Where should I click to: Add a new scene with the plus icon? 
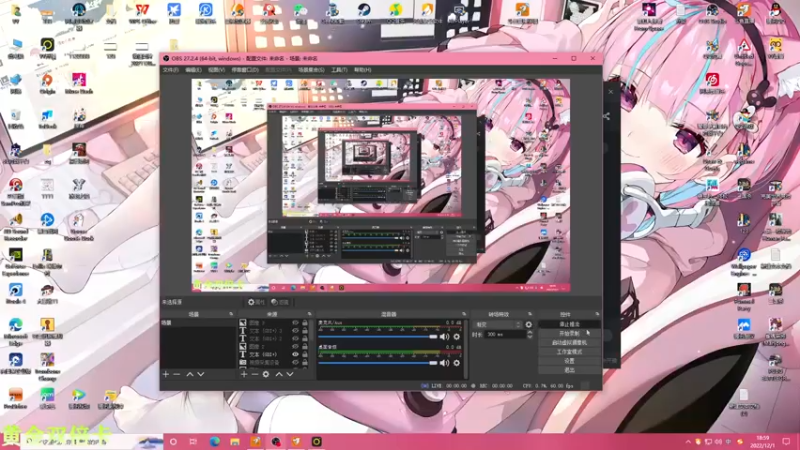click(166, 374)
